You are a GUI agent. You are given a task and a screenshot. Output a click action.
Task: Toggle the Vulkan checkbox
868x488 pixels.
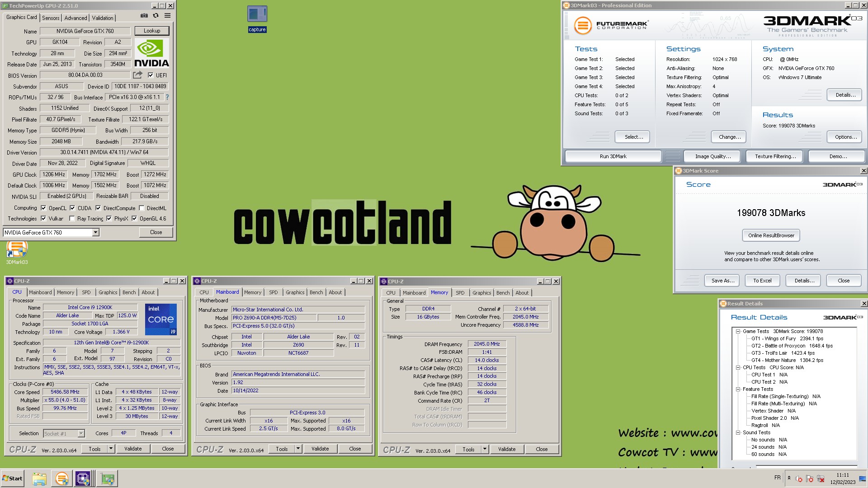[43, 219]
